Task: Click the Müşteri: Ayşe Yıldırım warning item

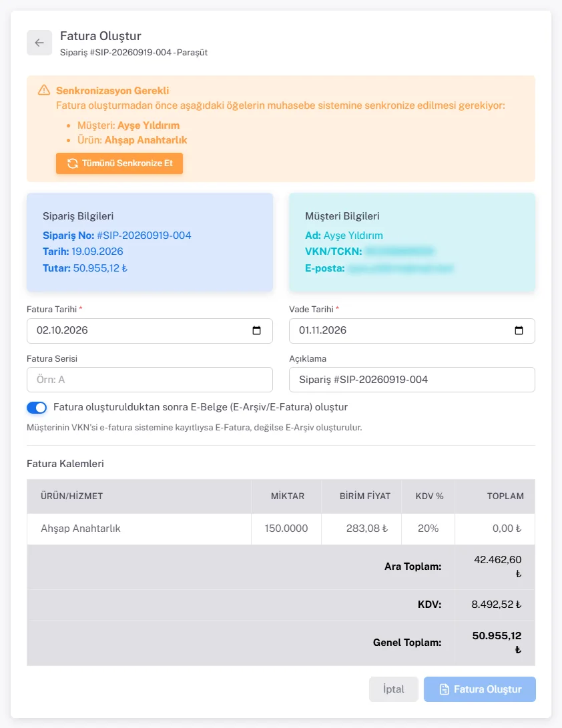Action: pyautogui.click(x=128, y=125)
